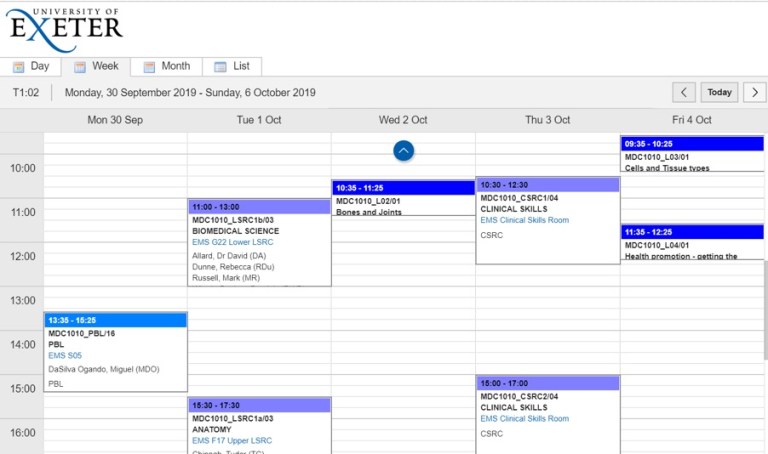Click the blue scroll-up chevron circle
The image size is (768, 454).
(404, 150)
